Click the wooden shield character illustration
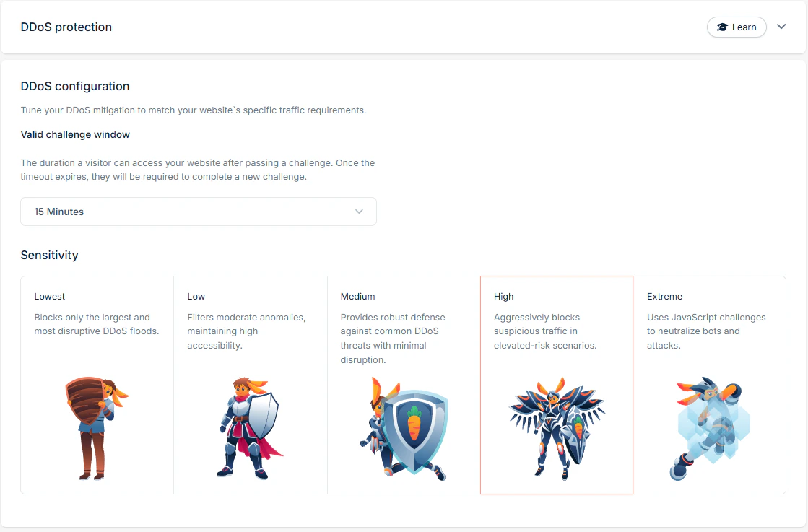 (96, 429)
